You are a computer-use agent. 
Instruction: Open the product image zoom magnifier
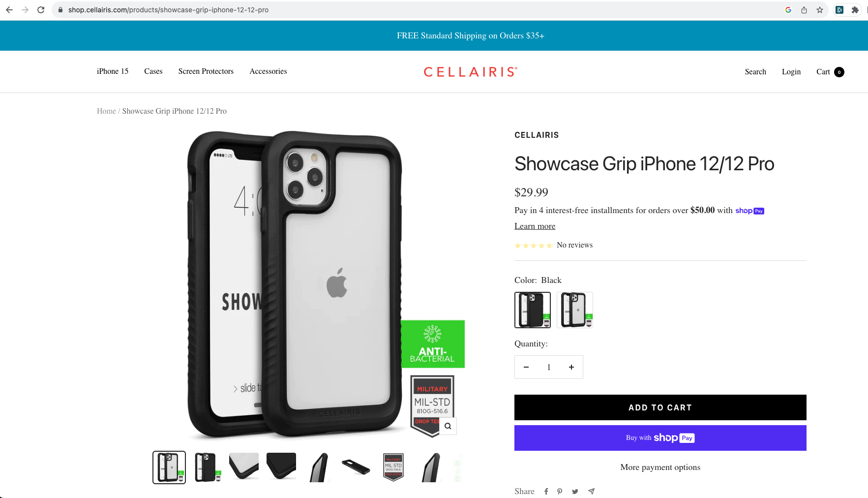point(448,426)
